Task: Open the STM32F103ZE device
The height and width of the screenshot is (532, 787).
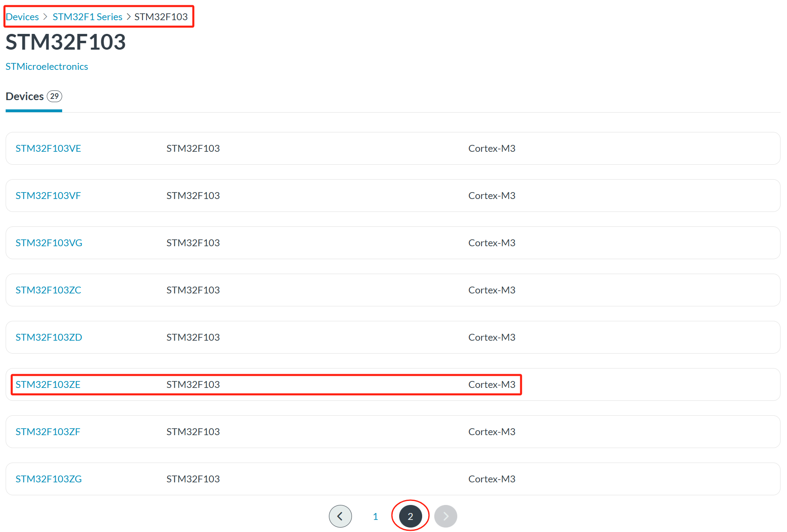Action: [48, 385]
